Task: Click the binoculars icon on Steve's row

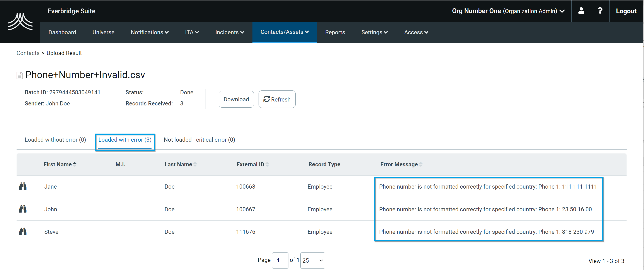Action: tap(22, 231)
